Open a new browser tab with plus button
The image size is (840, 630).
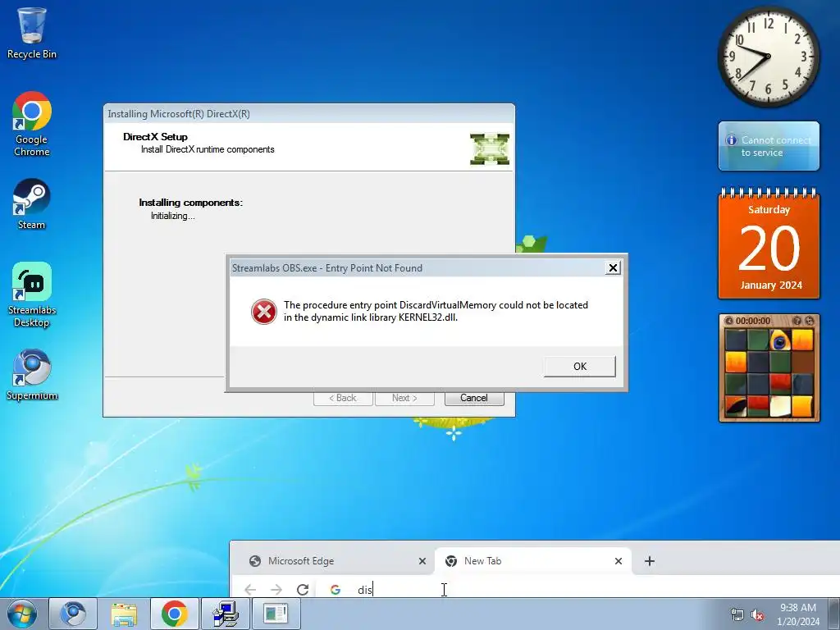[650, 561]
